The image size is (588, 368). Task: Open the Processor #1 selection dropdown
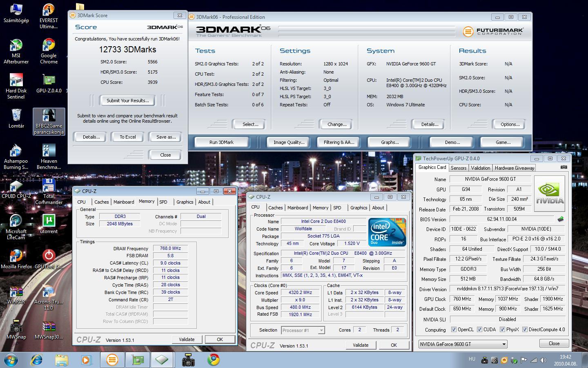click(x=303, y=330)
